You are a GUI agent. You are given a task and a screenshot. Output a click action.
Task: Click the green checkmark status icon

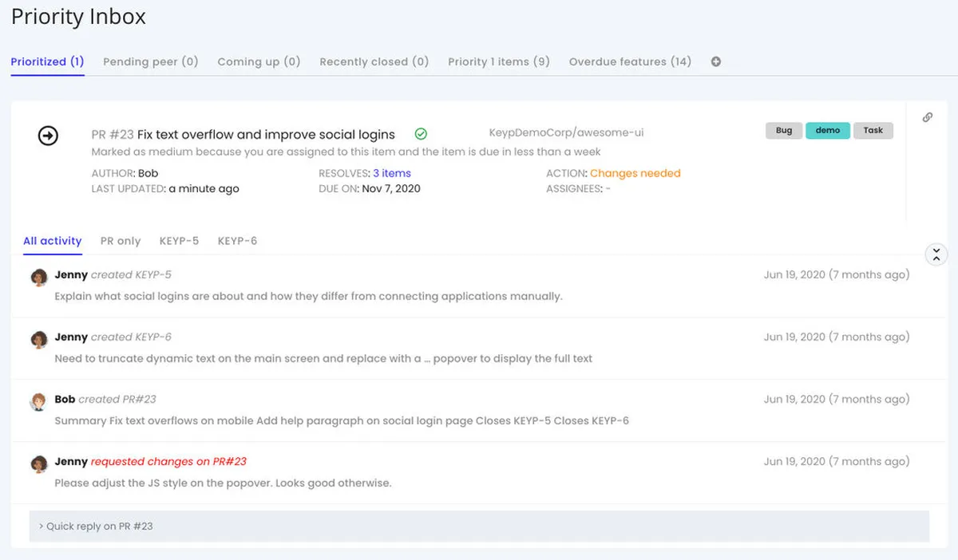[x=421, y=134]
